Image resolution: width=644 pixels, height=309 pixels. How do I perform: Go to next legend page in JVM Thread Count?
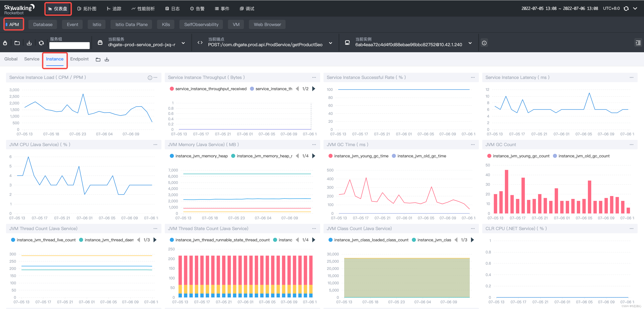click(155, 240)
